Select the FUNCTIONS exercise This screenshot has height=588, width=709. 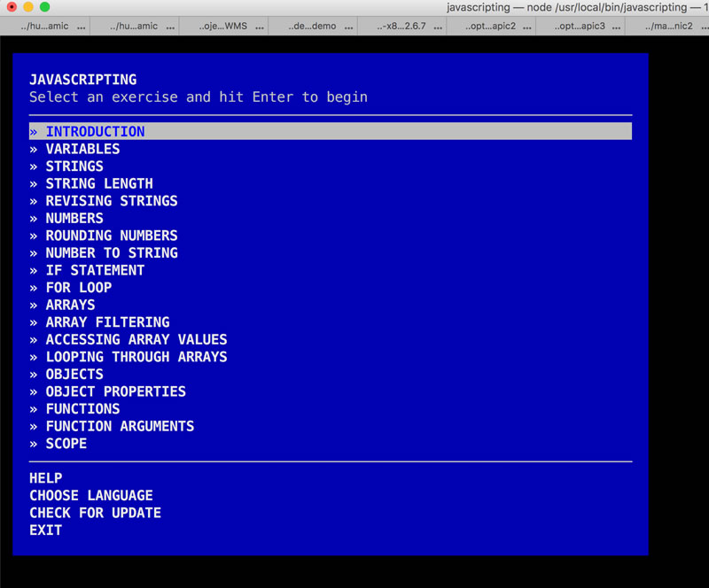point(82,409)
